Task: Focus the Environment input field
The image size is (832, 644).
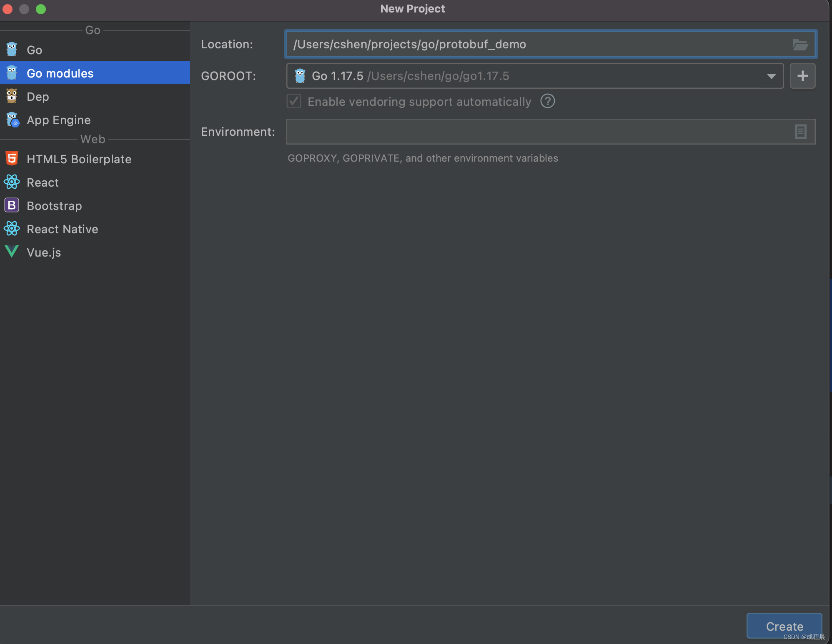Action: click(x=538, y=132)
